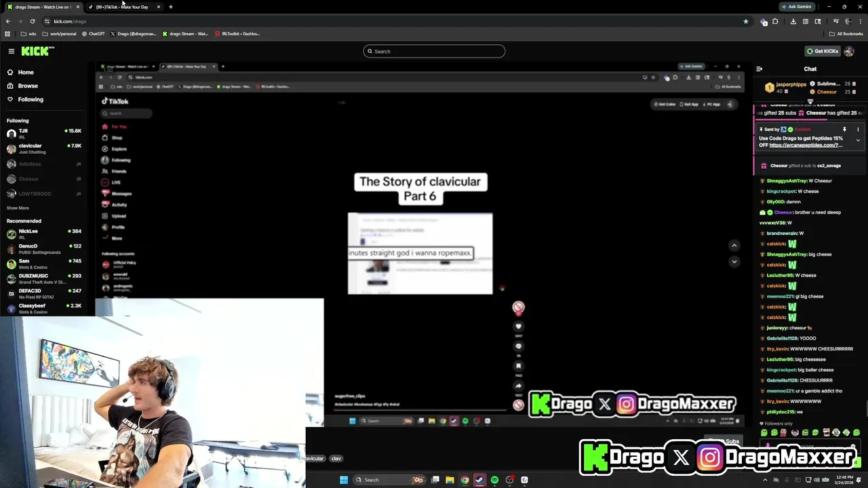Click the KICK logo
Viewport: 868px width, 488px height.
coord(38,51)
